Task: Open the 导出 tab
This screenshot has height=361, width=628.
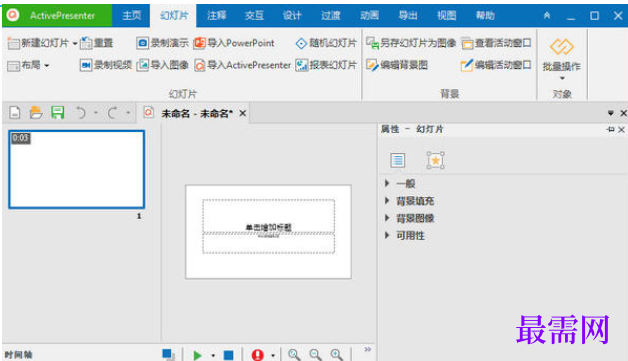Action: pos(408,16)
